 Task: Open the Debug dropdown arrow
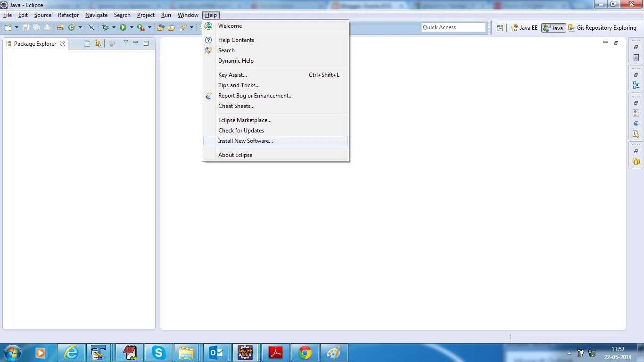(114, 27)
